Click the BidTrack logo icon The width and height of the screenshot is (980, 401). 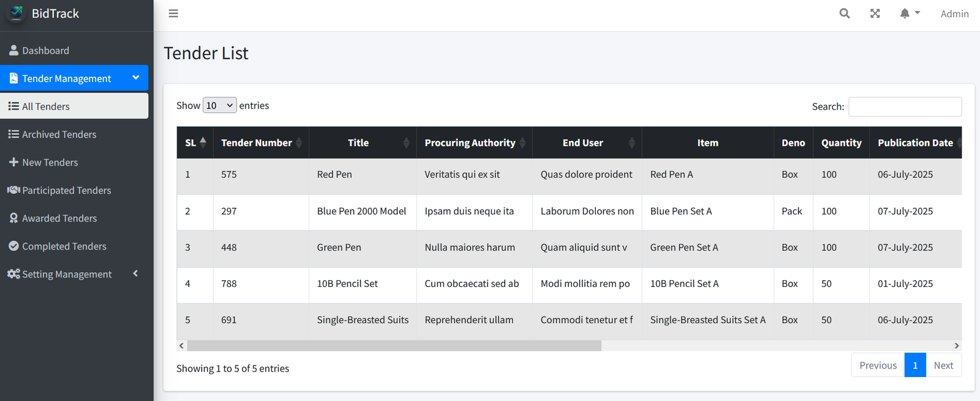[x=17, y=13]
